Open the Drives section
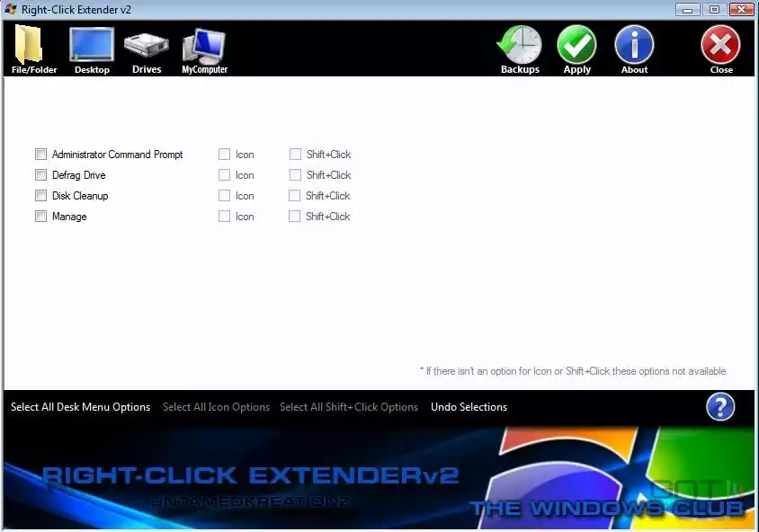The width and height of the screenshot is (759, 532). (147, 52)
